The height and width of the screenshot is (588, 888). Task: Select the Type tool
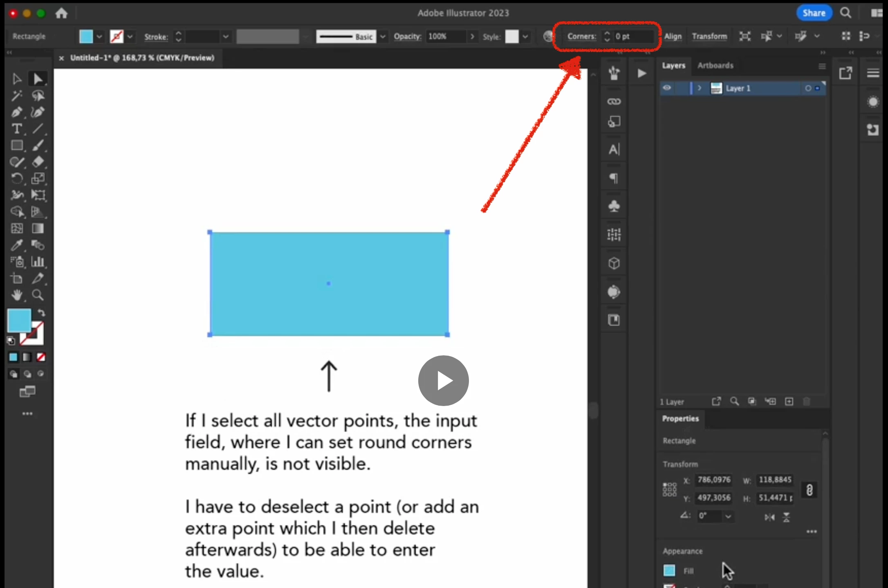pyautogui.click(x=16, y=129)
